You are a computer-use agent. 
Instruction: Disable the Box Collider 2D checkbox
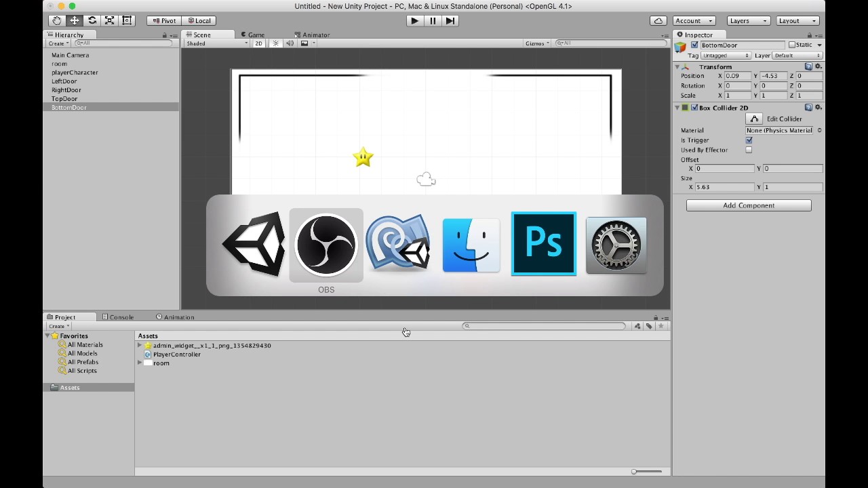point(694,108)
